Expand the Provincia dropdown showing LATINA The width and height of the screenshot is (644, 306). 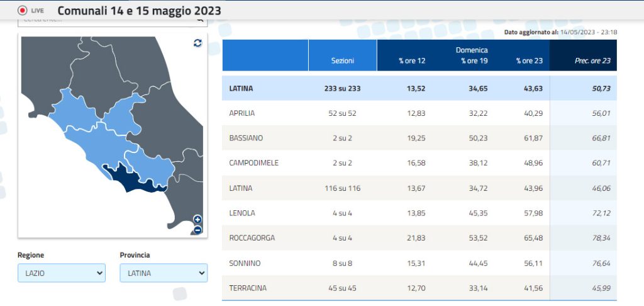(163, 273)
